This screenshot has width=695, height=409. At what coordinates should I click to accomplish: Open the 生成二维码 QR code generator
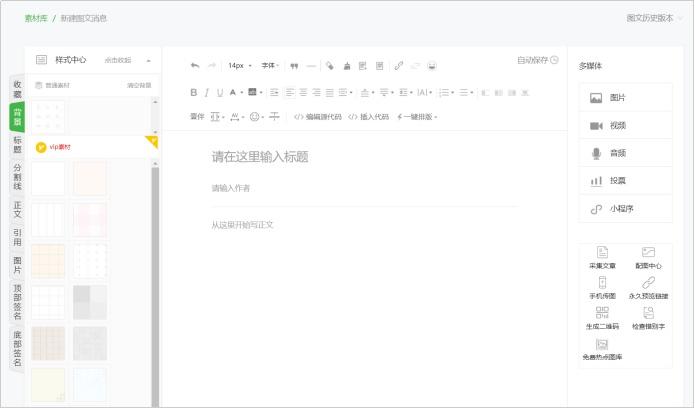coord(602,318)
